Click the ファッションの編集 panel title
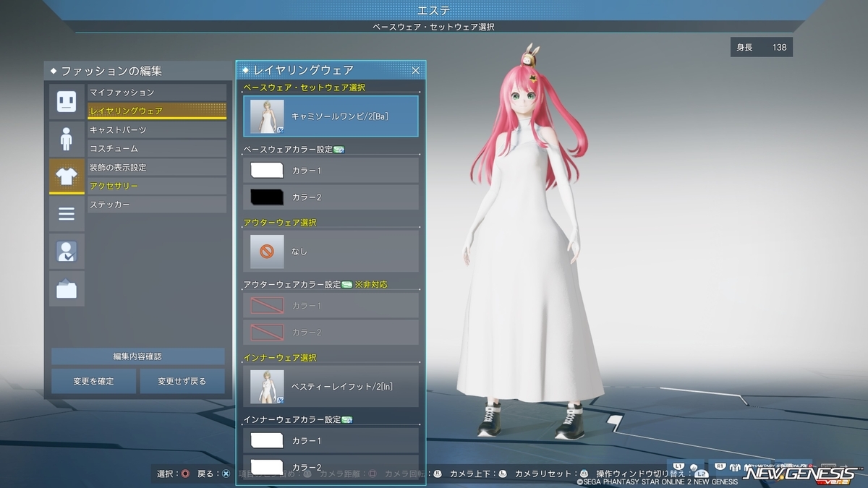Screen dimensions: 868x488 [111, 71]
